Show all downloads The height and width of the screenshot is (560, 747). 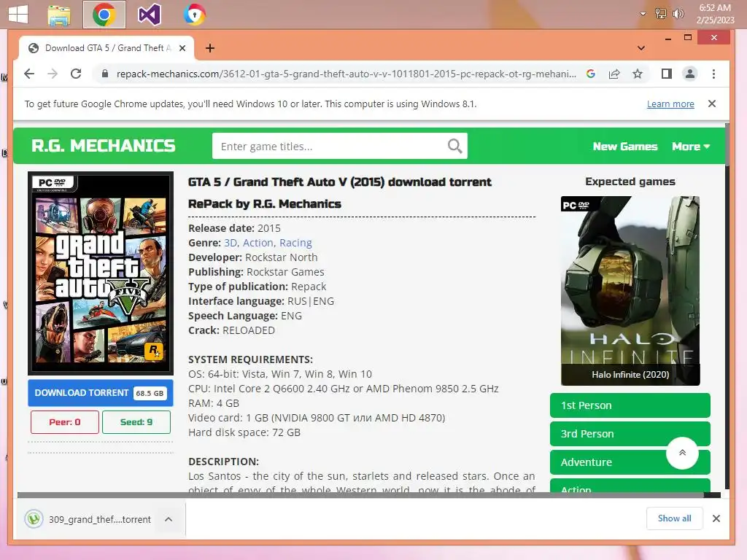674,518
